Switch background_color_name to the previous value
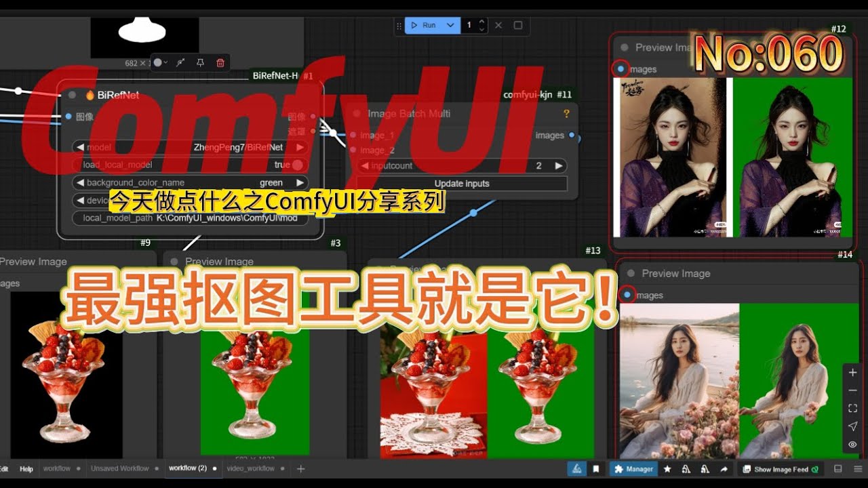Viewport: 868px width, 488px height. [x=80, y=182]
